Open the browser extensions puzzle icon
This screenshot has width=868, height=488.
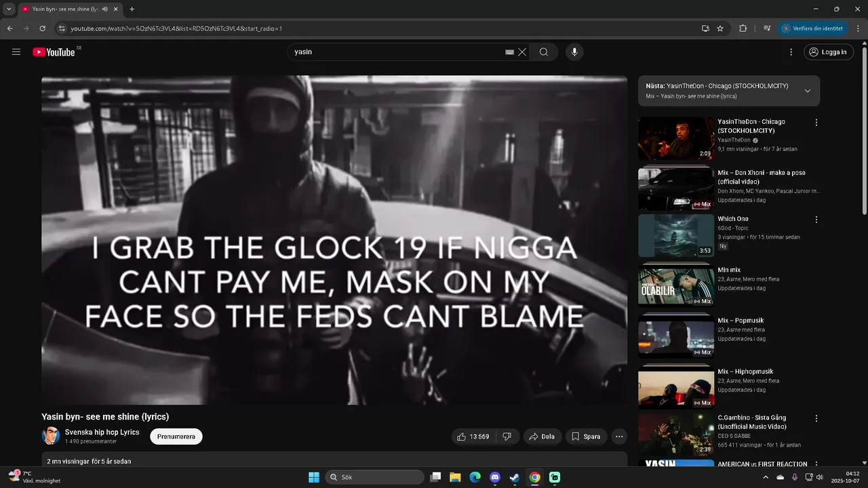click(x=743, y=28)
